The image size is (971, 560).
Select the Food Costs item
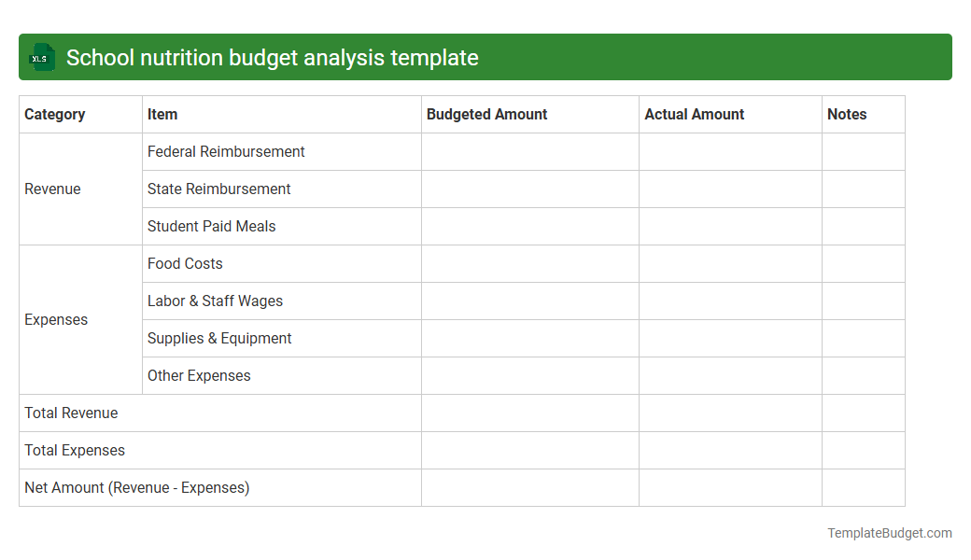185,263
